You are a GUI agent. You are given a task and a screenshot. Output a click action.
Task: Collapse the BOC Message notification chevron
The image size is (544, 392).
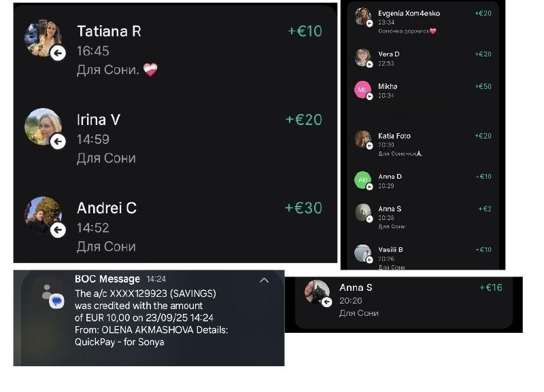[x=265, y=280]
